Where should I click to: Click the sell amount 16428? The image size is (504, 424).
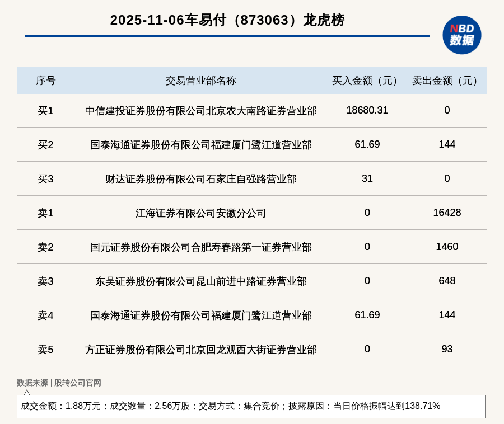point(447,213)
